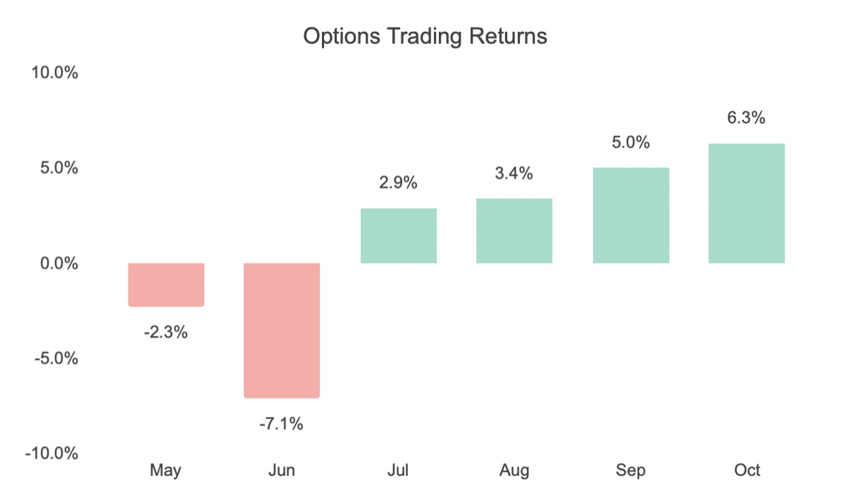Click the Oct x-axis label
The height and width of the screenshot is (504, 851).
coord(746,471)
